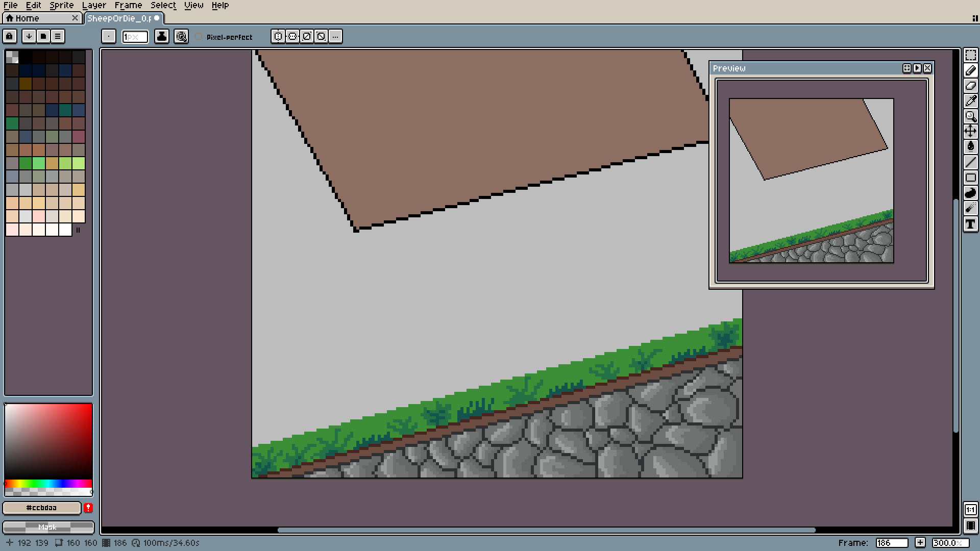Expand the symmetry extra options button

(335, 36)
